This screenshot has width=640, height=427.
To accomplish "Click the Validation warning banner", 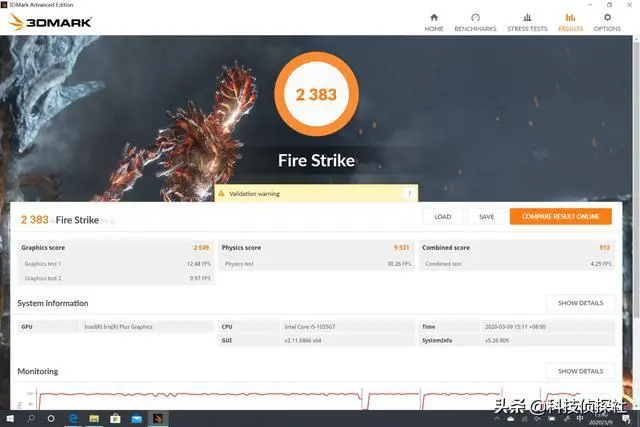I will (x=316, y=193).
